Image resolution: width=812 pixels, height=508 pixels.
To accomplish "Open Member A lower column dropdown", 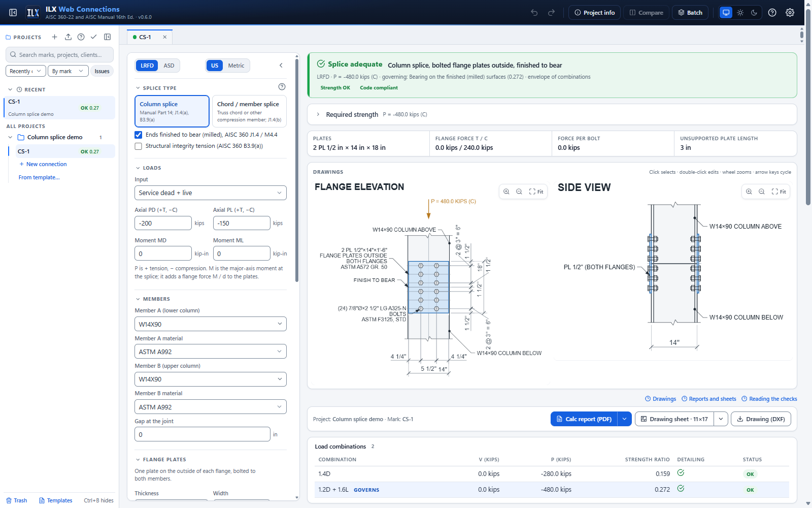I will click(x=211, y=324).
